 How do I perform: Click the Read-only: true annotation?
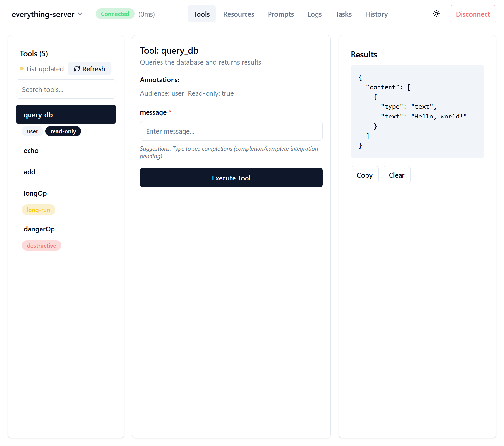[211, 93]
